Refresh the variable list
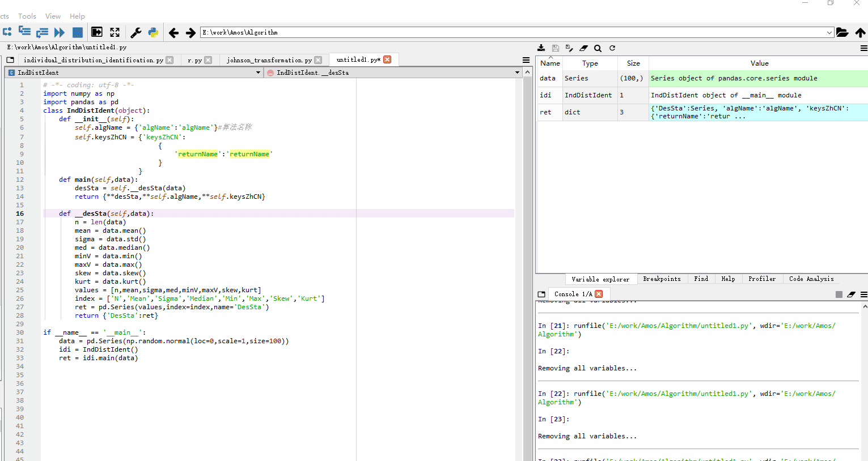The image size is (868, 461). 612,48
